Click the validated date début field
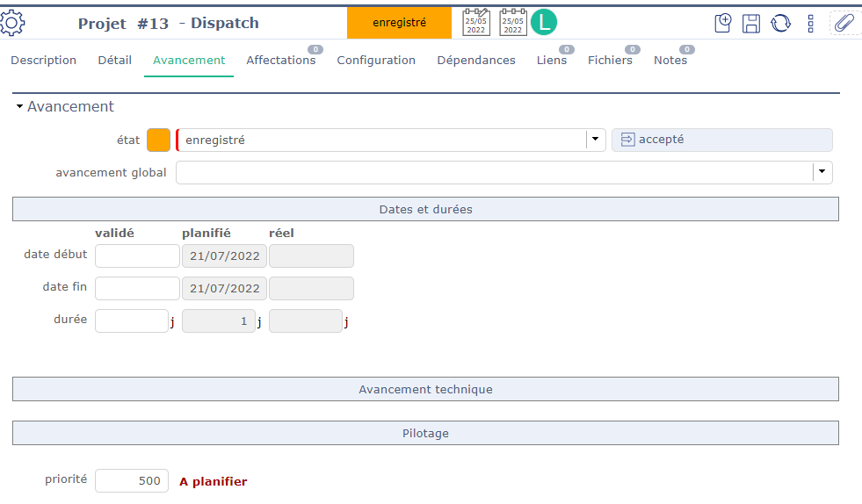The image size is (862, 504). [x=136, y=256]
